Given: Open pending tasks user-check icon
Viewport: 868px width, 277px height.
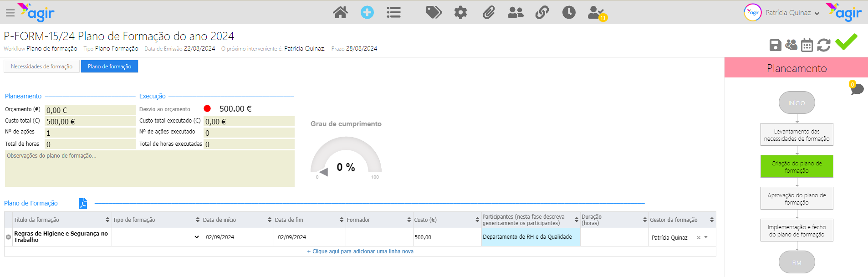Looking at the screenshot, I should pyautogui.click(x=597, y=13).
